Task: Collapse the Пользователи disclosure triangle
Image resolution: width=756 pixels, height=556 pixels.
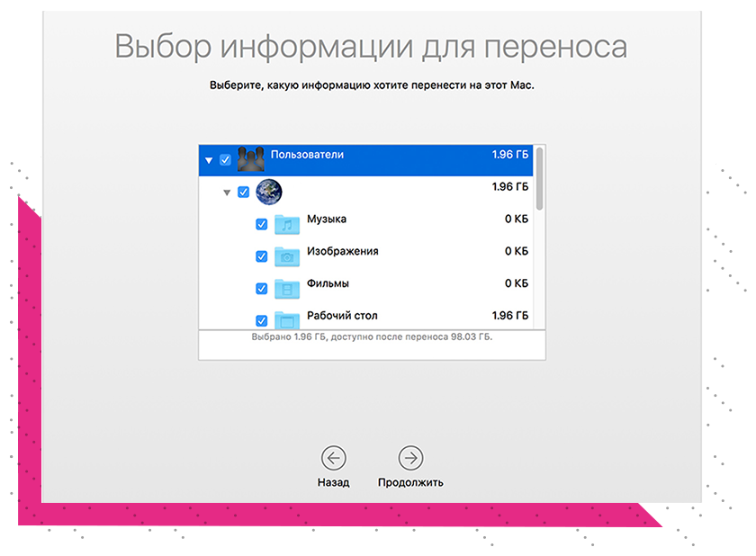Action: (x=209, y=160)
